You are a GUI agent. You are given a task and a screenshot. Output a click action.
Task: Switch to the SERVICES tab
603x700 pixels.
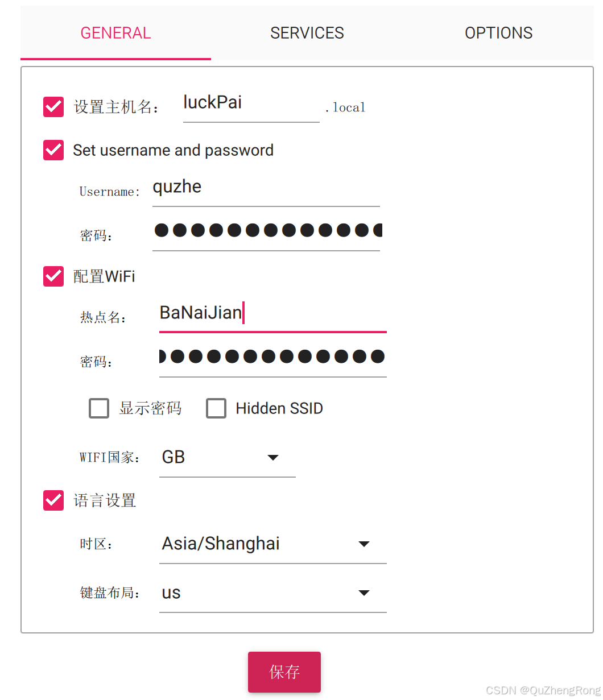click(x=307, y=33)
